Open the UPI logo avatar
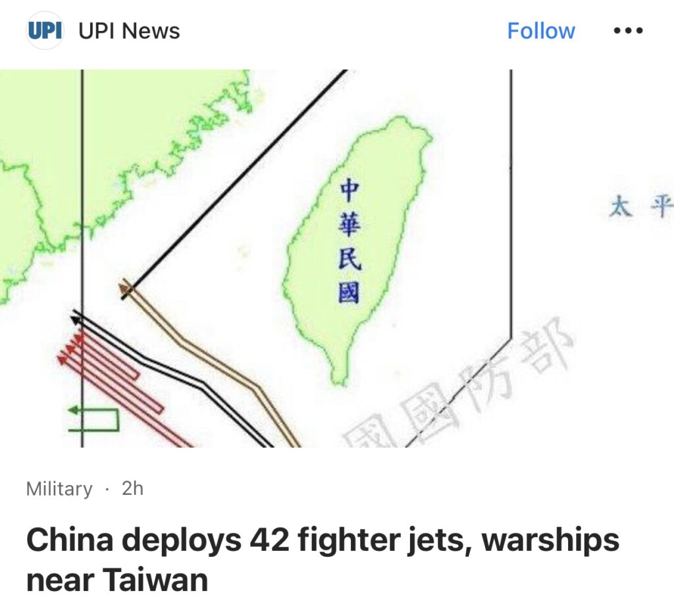Viewport: 674px width, 616px height. 44,30
